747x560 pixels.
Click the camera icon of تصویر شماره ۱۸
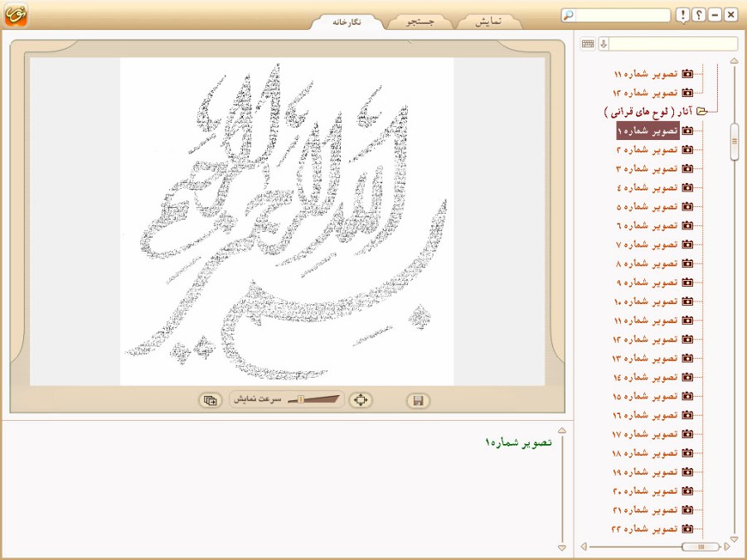687,453
